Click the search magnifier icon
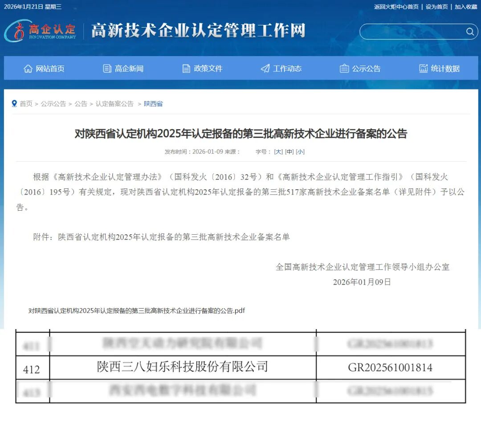Screen dimensions: 481x448 pyautogui.click(x=470, y=32)
